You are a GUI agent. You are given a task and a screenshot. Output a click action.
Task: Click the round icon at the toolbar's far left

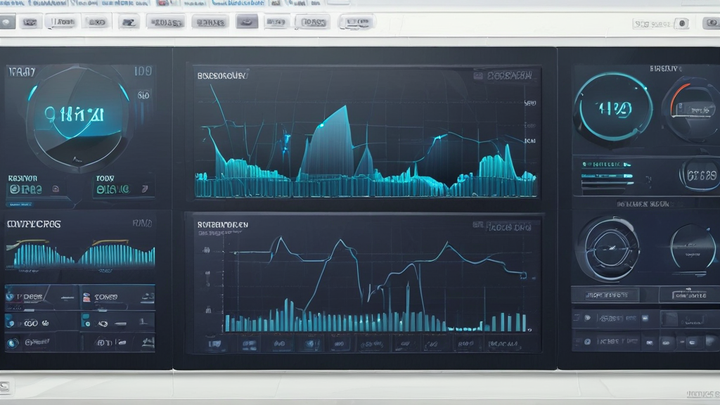click(6, 22)
